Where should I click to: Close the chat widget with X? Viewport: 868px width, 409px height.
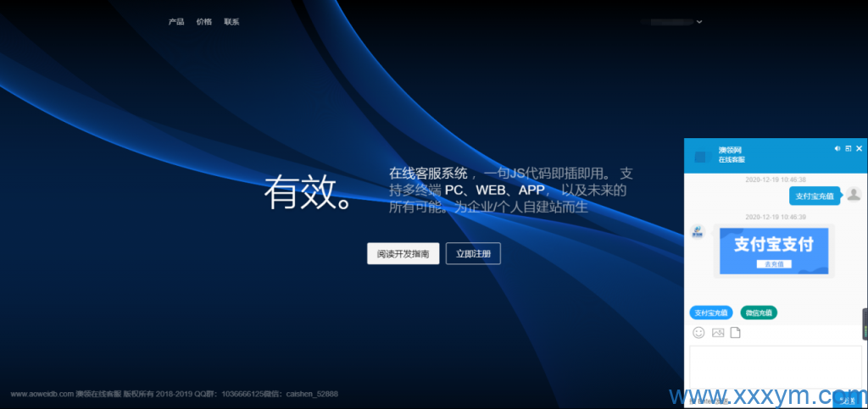pos(859,148)
